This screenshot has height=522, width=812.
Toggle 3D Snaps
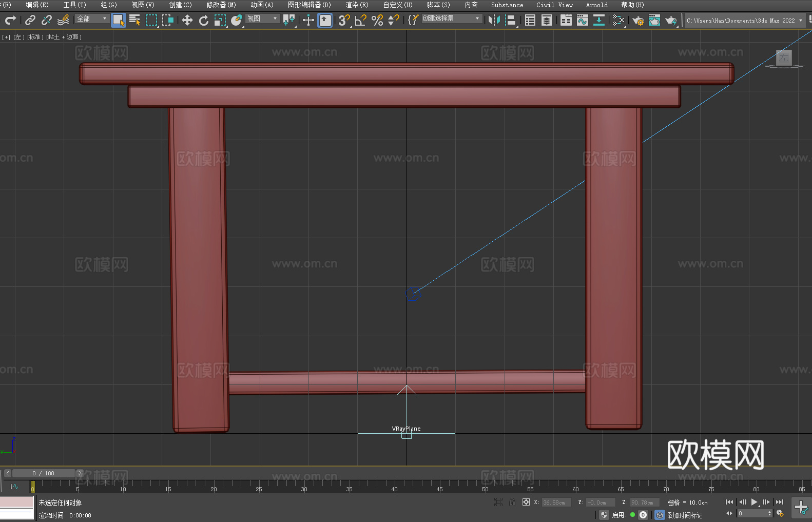pos(344,20)
